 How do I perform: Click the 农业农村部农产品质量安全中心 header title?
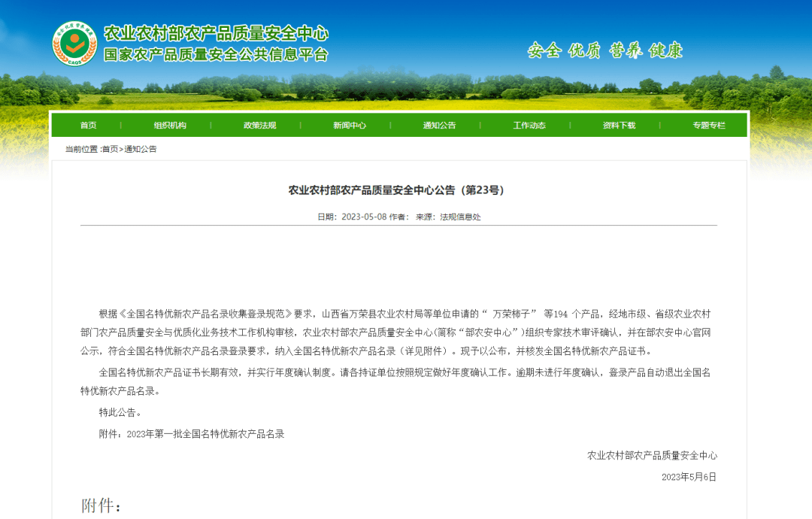pyautogui.click(x=216, y=34)
